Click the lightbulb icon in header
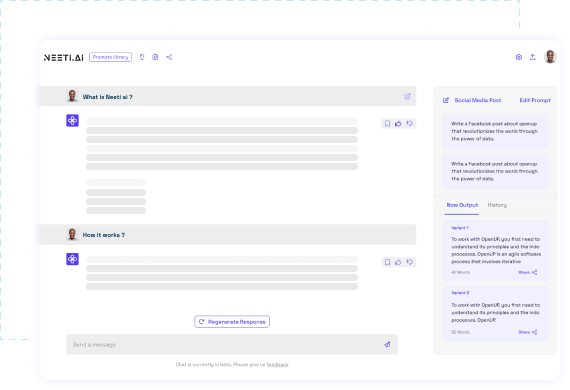This screenshot has width=570, height=390. [142, 57]
